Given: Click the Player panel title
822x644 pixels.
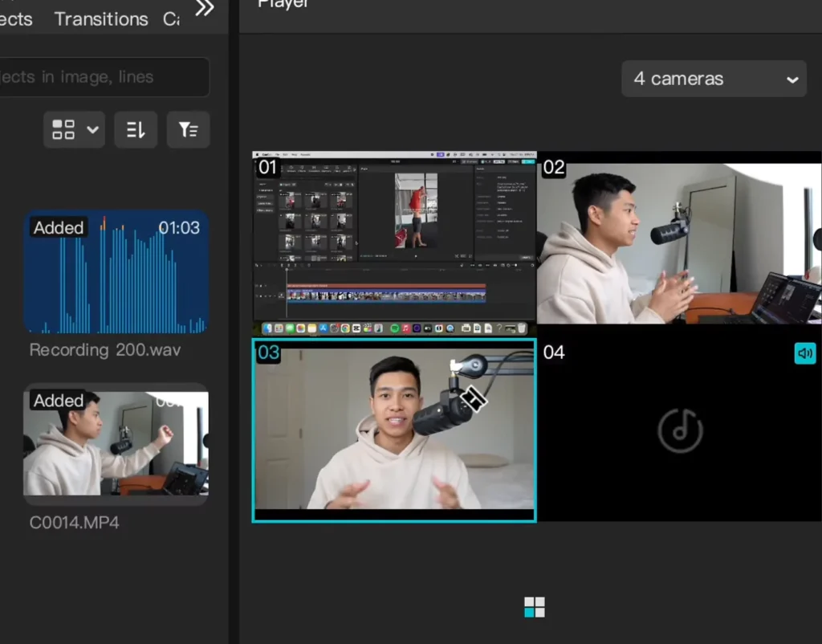Looking at the screenshot, I should (x=283, y=4).
